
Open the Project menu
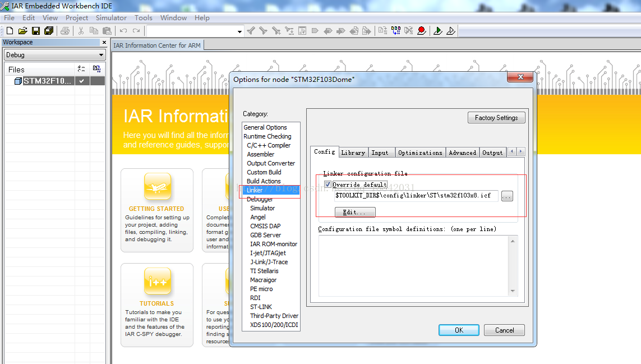(77, 17)
